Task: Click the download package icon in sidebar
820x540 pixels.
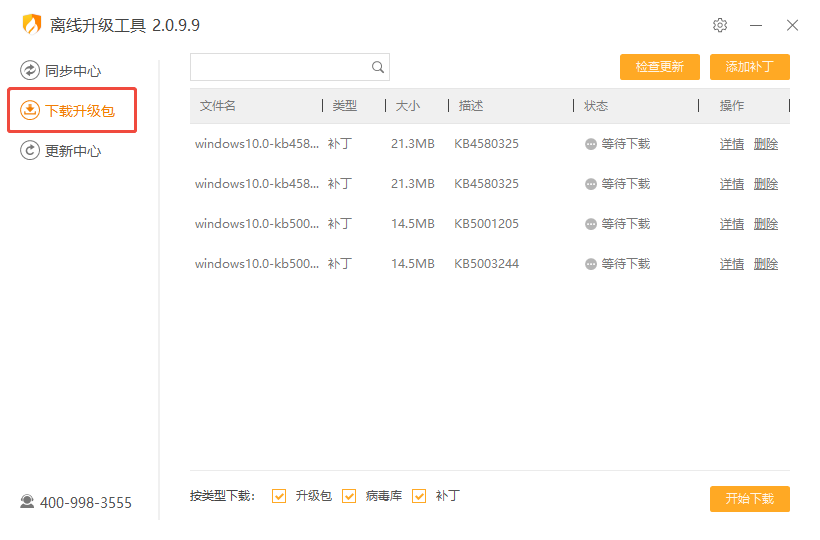Action: click(30, 110)
